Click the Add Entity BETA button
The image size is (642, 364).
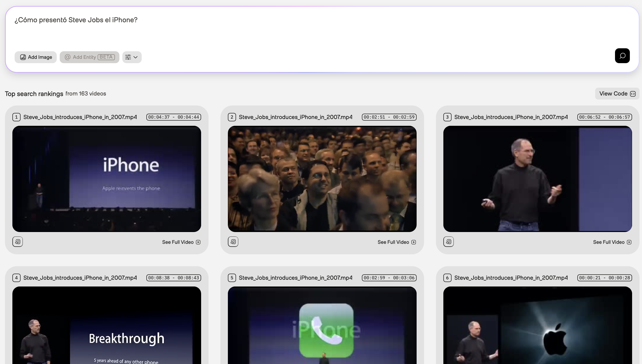[89, 57]
